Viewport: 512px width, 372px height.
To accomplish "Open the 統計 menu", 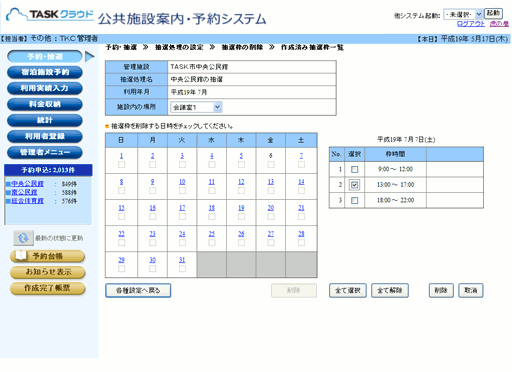I will pyautogui.click(x=45, y=120).
